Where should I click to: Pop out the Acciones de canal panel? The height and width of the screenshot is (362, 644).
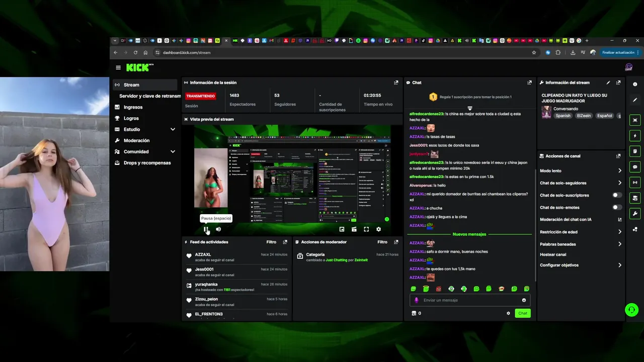[618, 156]
